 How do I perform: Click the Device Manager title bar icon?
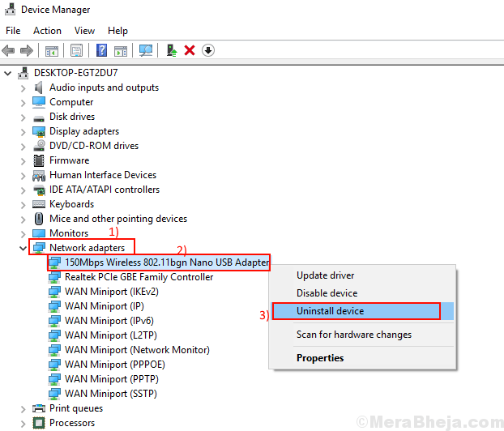point(11,10)
